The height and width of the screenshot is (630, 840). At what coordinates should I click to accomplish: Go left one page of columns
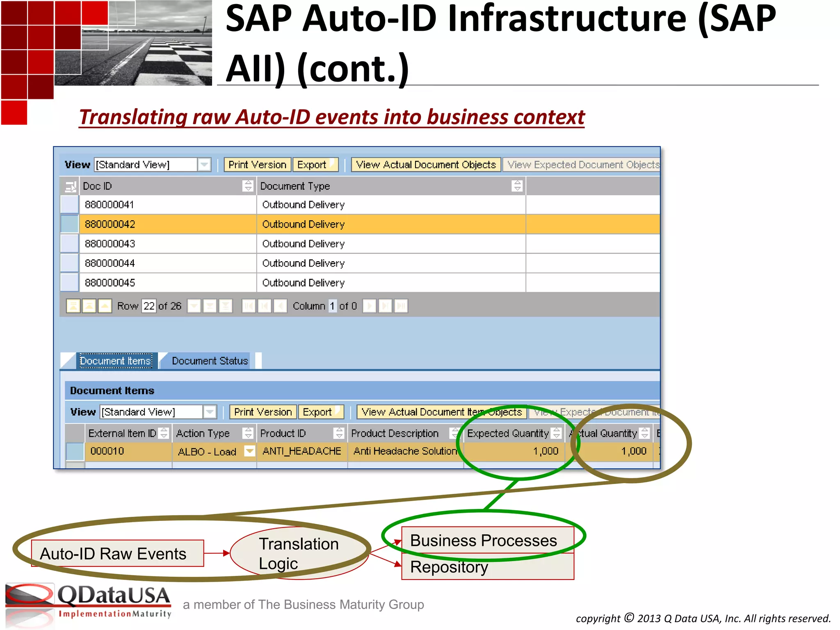[x=265, y=306]
